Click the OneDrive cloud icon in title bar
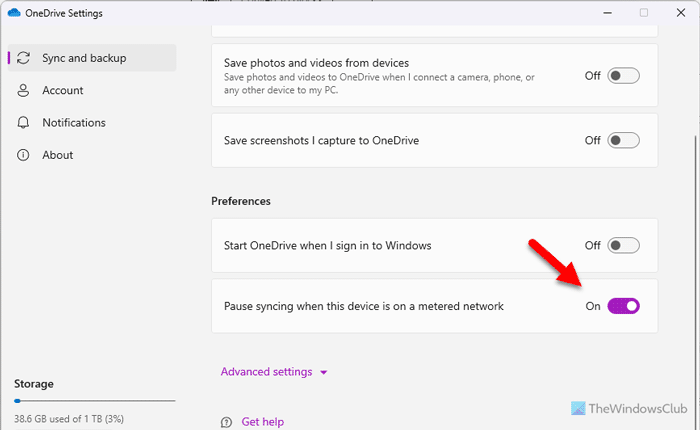 (x=14, y=13)
